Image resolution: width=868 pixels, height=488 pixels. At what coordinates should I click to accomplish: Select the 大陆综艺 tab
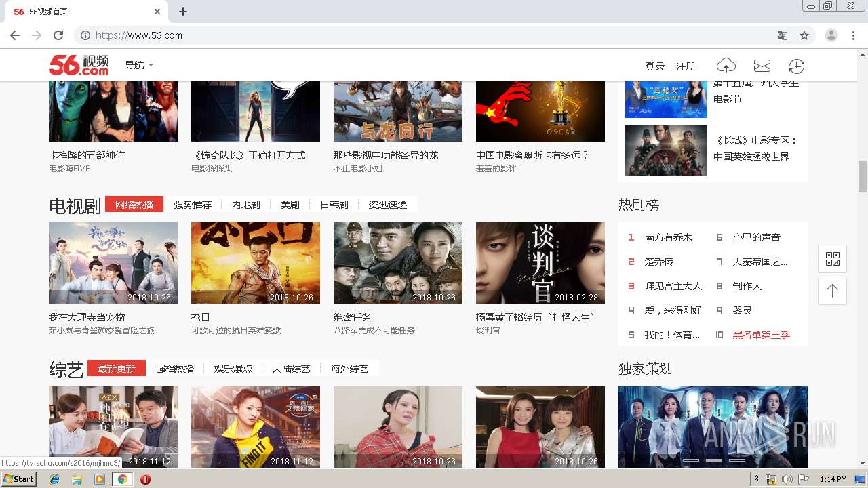pos(292,368)
